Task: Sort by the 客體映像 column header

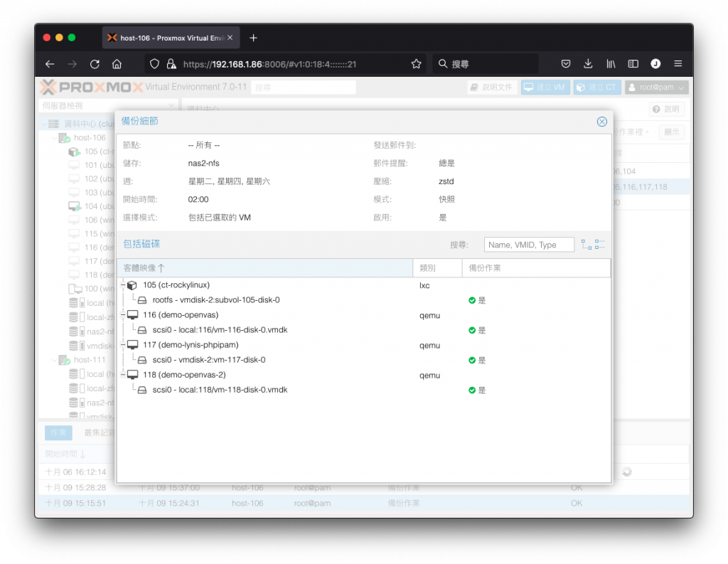Action: pos(264,268)
